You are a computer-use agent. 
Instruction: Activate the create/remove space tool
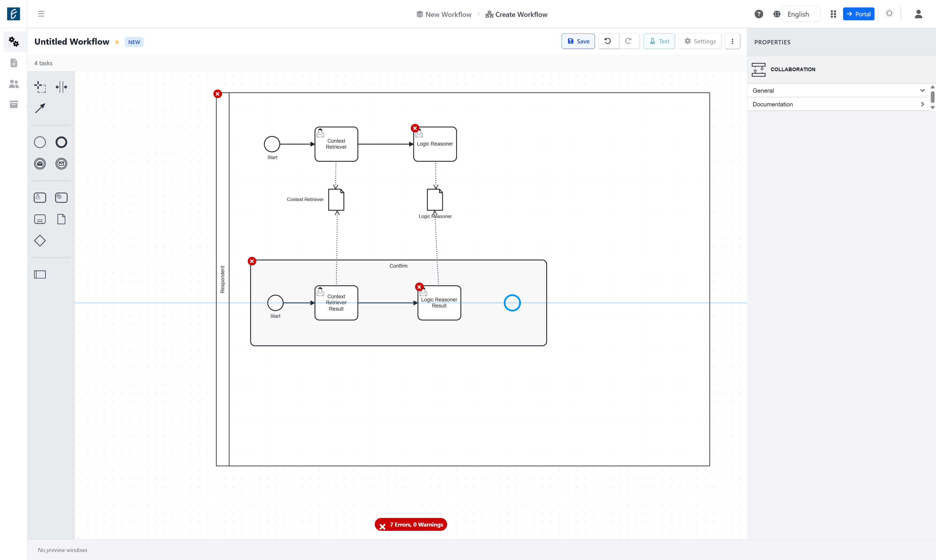click(x=61, y=87)
